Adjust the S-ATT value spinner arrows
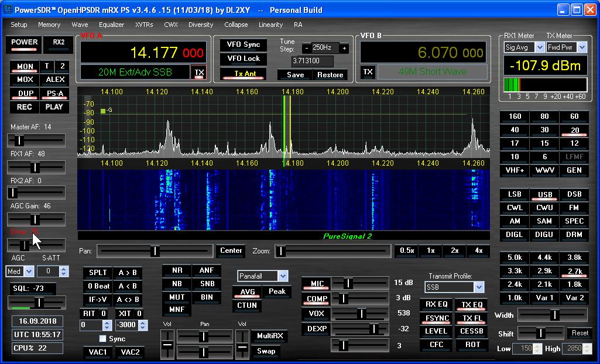The height and width of the screenshot is (364, 600). click(64, 272)
